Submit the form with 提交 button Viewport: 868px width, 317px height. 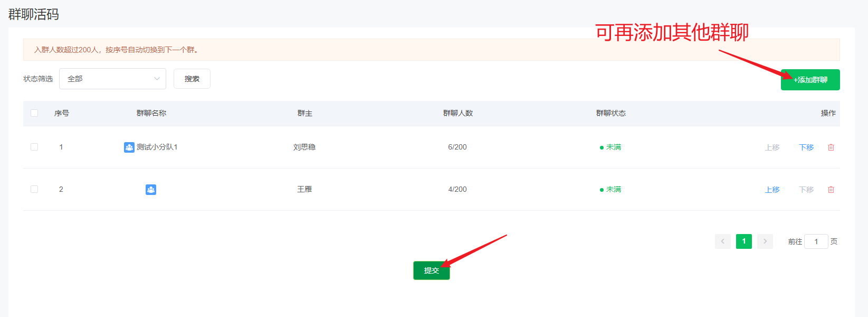tap(431, 271)
